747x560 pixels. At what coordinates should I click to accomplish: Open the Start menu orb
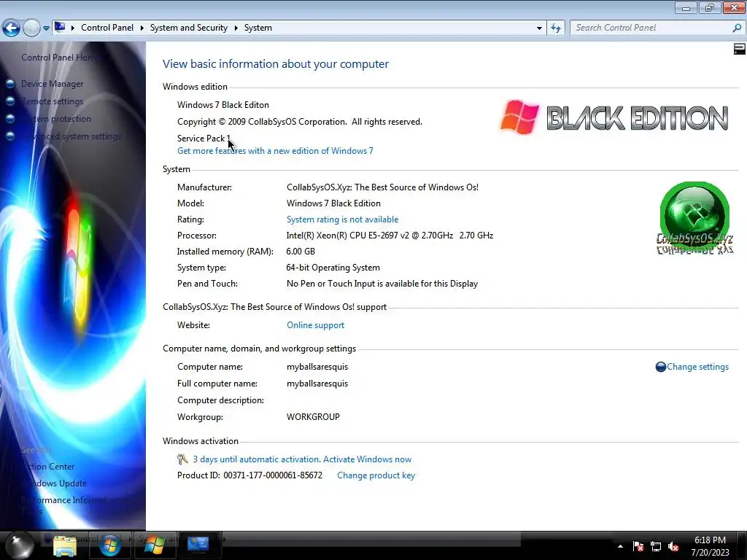tap(20, 545)
